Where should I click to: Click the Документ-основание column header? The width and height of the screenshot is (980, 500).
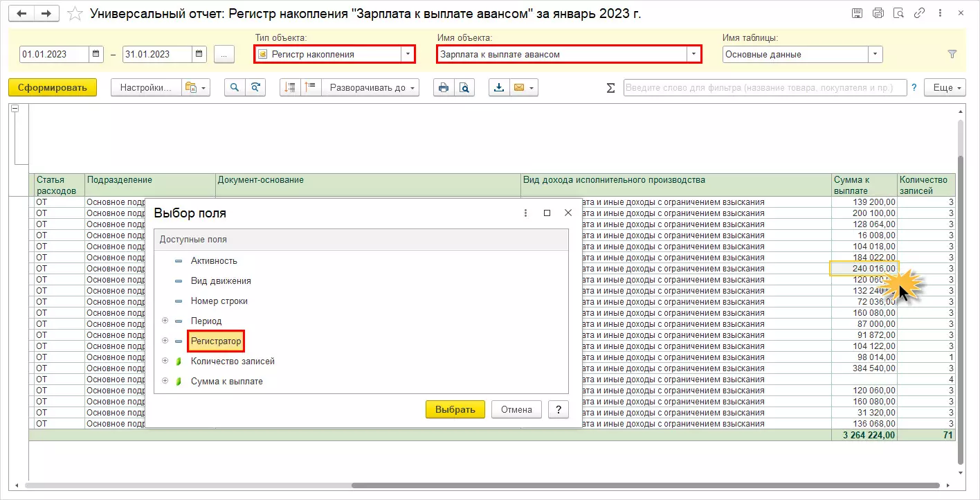click(368, 185)
